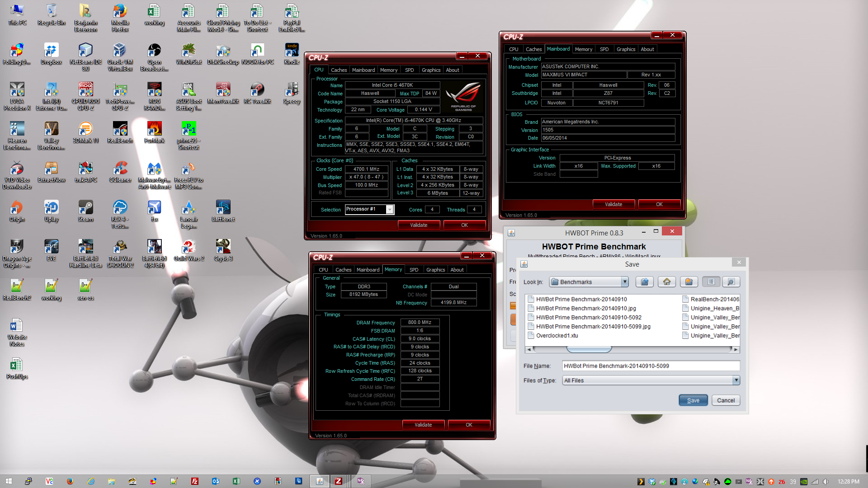
Task: Click OK in CPU-Z Mainboard window
Action: click(x=659, y=204)
